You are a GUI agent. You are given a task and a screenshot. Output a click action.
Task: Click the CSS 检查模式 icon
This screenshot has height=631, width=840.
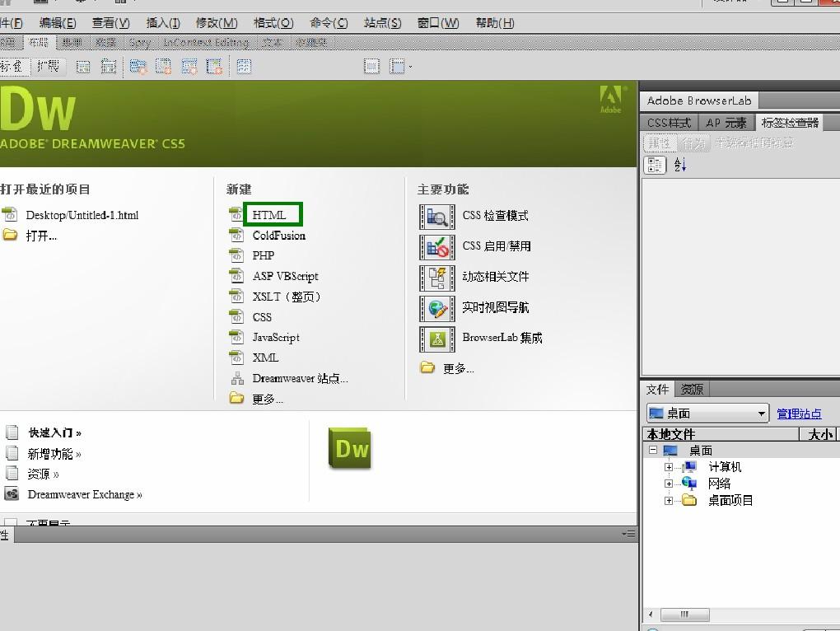point(436,217)
